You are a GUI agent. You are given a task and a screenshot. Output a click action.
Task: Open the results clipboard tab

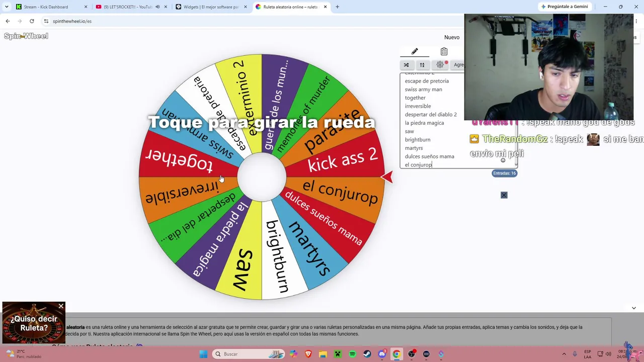coord(444,51)
